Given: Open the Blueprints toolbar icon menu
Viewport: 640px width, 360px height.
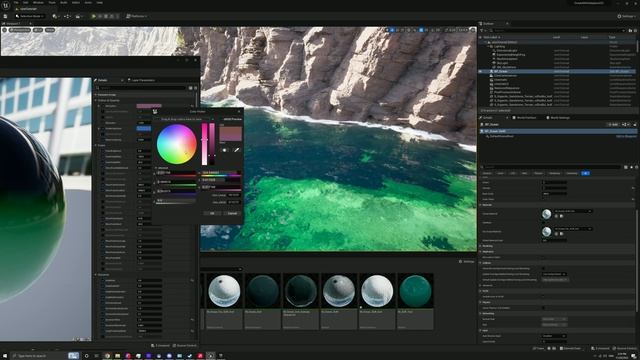Looking at the screenshot, I should (x=67, y=16).
